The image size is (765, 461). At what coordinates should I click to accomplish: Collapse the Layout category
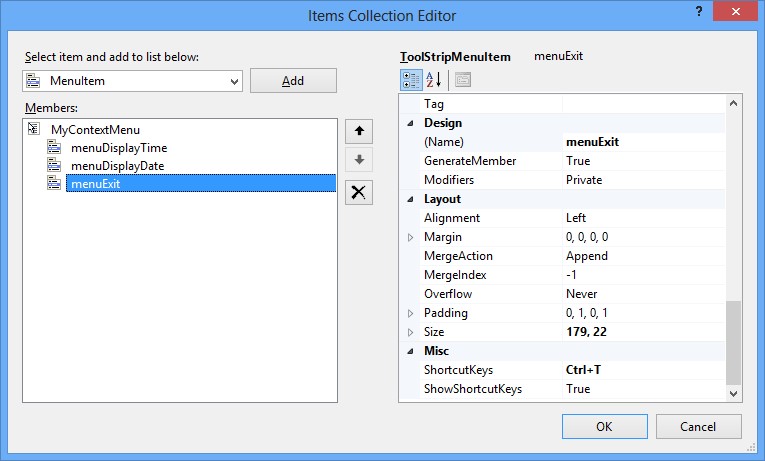pos(409,199)
